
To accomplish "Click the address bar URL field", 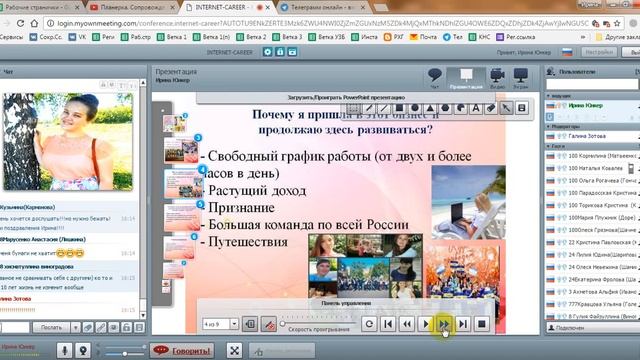I will [x=322, y=23].
